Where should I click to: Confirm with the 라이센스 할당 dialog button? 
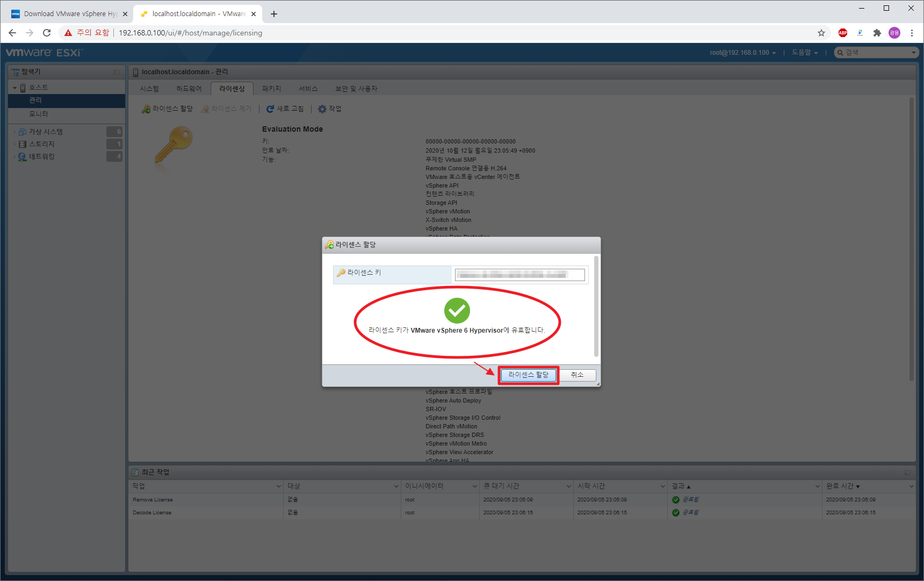[x=529, y=375]
